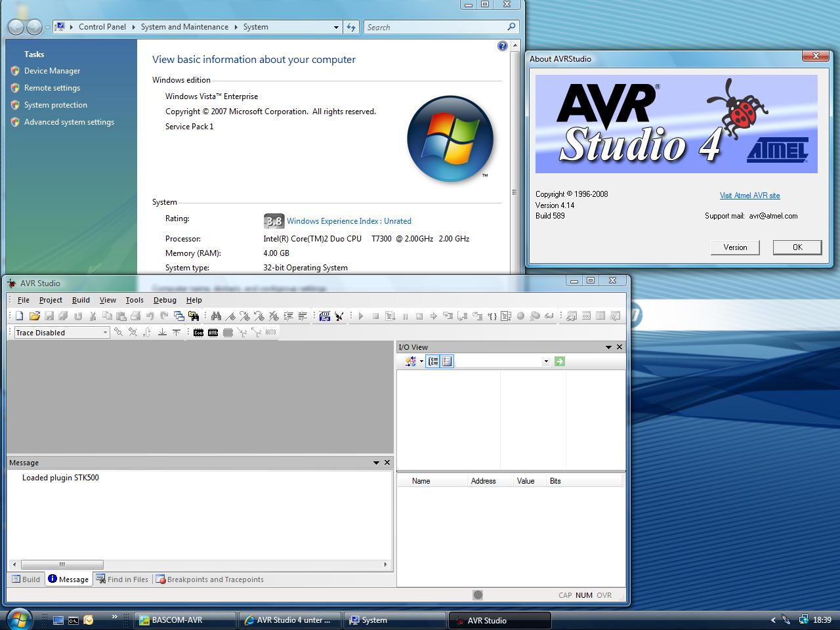Viewport: 840px width, 630px height.
Task: Click OK in About AVRStudio dialog
Action: pyautogui.click(x=797, y=247)
